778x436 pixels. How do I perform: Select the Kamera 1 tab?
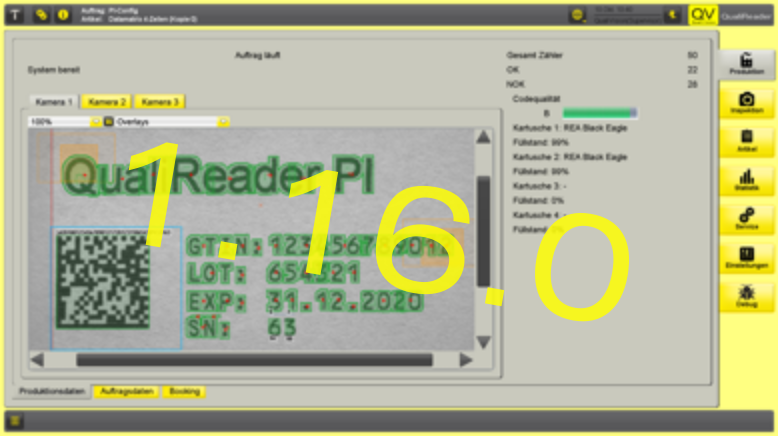pyautogui.click(x=54, y=102)
